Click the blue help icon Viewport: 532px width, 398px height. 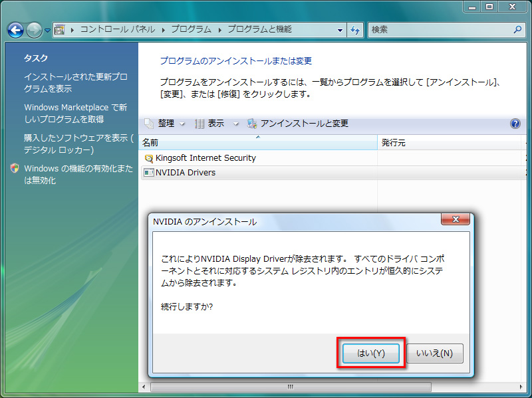point(515,124)
